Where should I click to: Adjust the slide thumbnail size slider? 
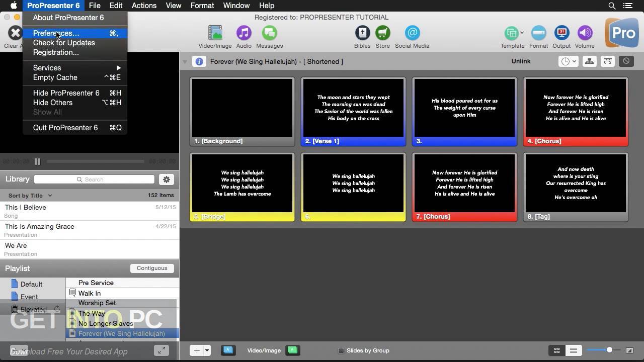(603, 350)
